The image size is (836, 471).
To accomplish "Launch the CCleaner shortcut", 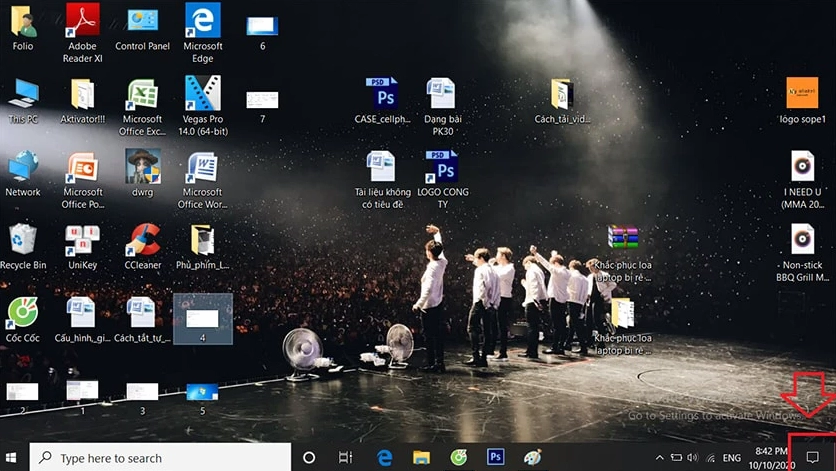I will tap(142, 247).
